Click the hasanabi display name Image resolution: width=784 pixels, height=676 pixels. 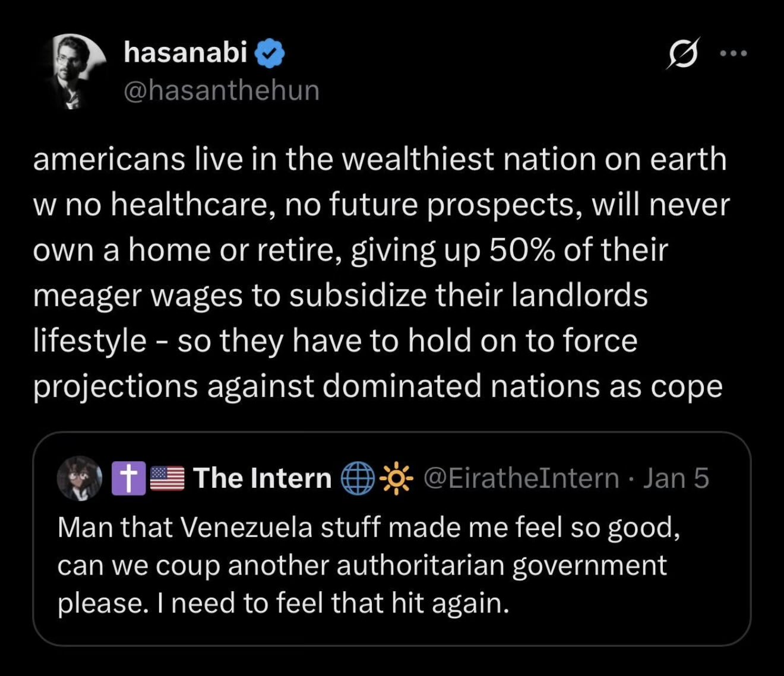tap(185, 53)
